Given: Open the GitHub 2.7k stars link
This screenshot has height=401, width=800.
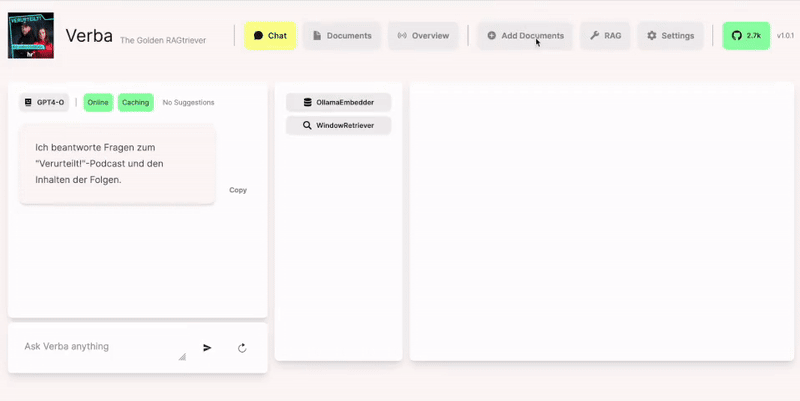Looking at the screenshot, I should tap(746, 36).
